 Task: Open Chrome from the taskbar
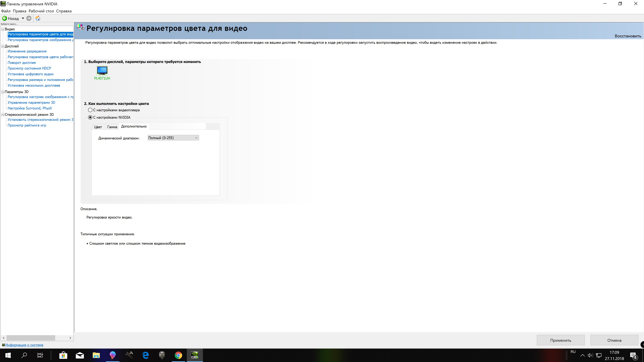(178, 355)
